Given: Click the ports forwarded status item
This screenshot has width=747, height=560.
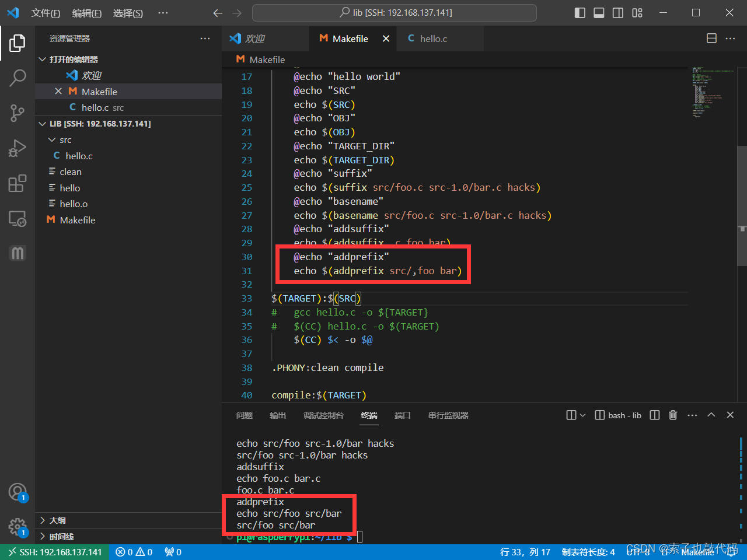Looking at the screenshot, I should 173,552.
